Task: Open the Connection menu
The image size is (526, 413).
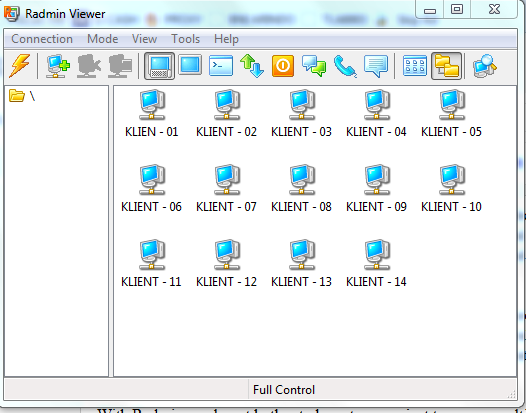Action: (42, 39)
